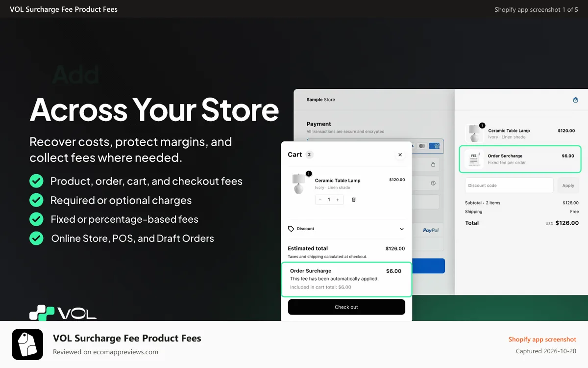Increase lamp quantity with the plus button
This screenshot has width=588, height=368.
tap(338, 200)
